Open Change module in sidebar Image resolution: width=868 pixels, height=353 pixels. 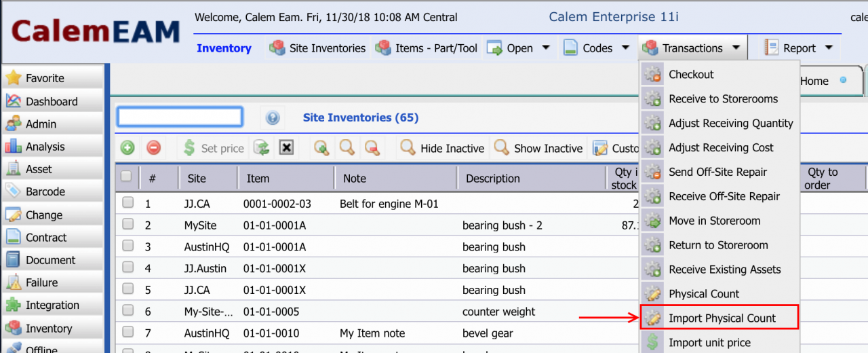pos(52,215)
